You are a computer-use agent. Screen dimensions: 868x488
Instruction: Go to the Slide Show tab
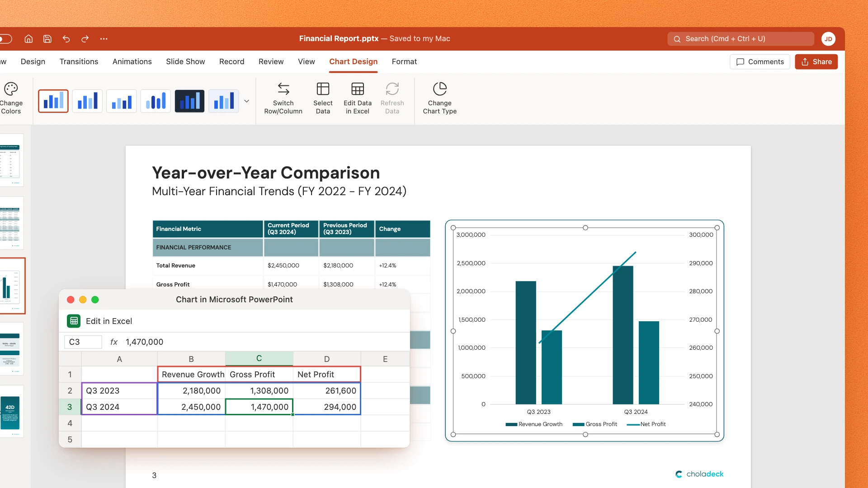[185, 61]
